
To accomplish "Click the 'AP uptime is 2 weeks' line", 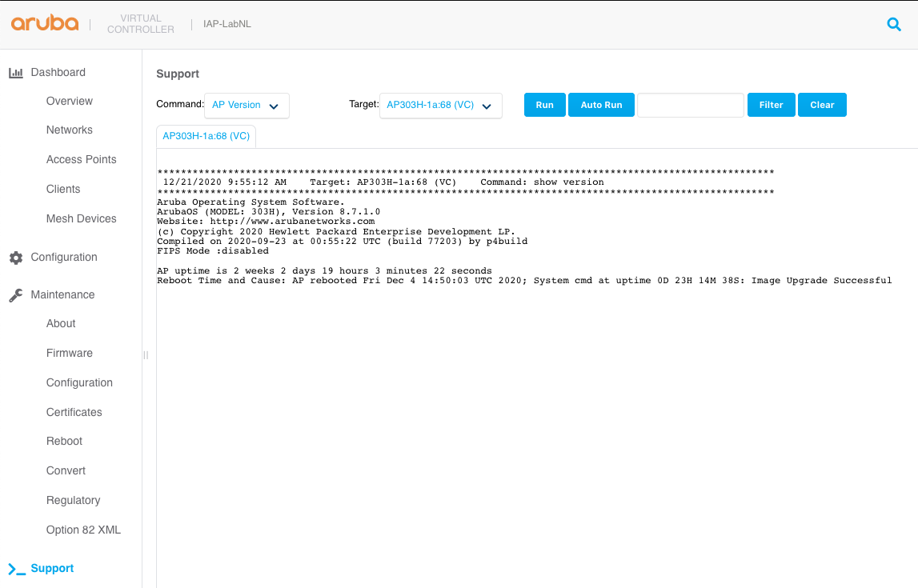I will coord(324,271).
